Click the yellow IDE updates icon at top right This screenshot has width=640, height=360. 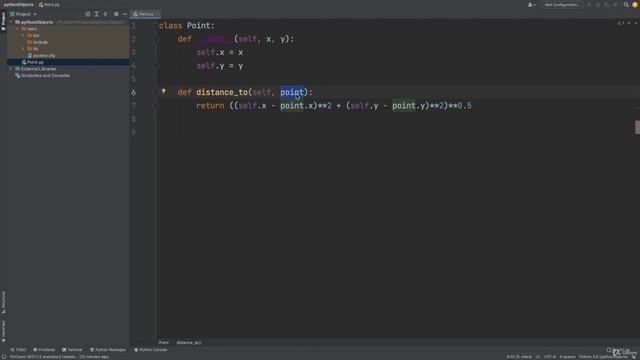(x=635, y=4)
